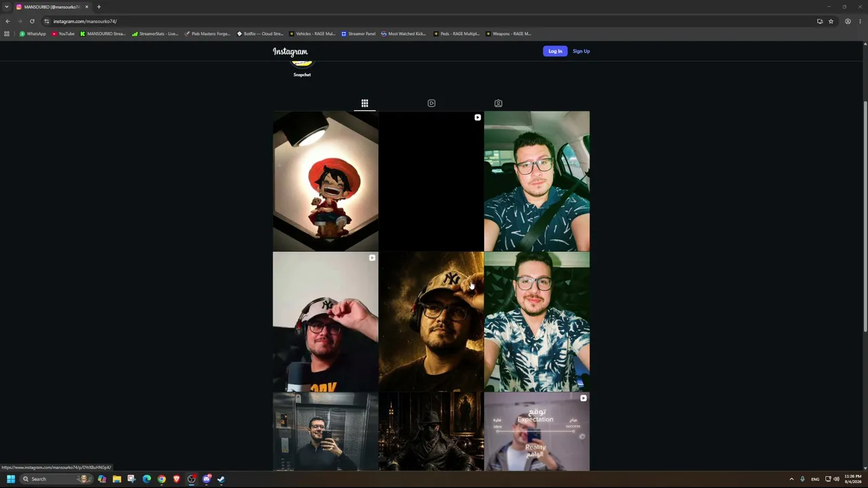Click the taskbar Search box
The width and height of the screenshot is (868, 488).
(x=56, y=479)
